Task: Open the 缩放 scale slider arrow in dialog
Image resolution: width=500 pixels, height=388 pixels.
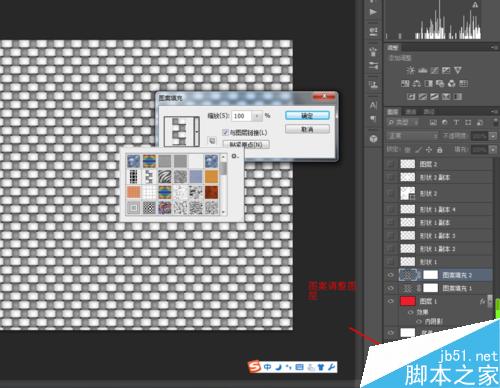Action: (257, 116)
